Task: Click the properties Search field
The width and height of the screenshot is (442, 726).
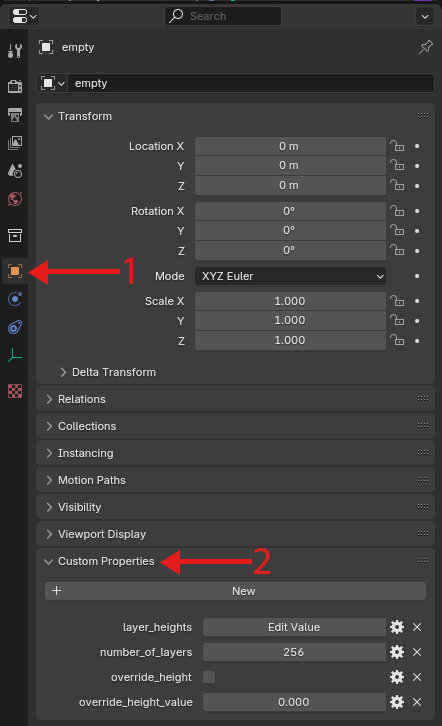Action: pyautogui.click(x=223, y=16)
